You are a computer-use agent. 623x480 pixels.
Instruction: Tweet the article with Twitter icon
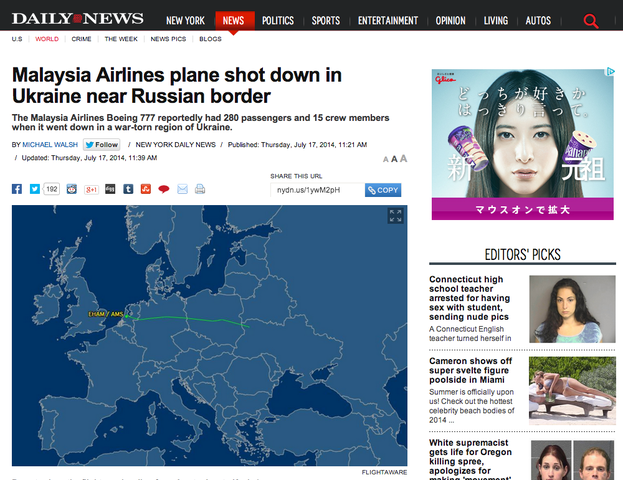(35, 189)
